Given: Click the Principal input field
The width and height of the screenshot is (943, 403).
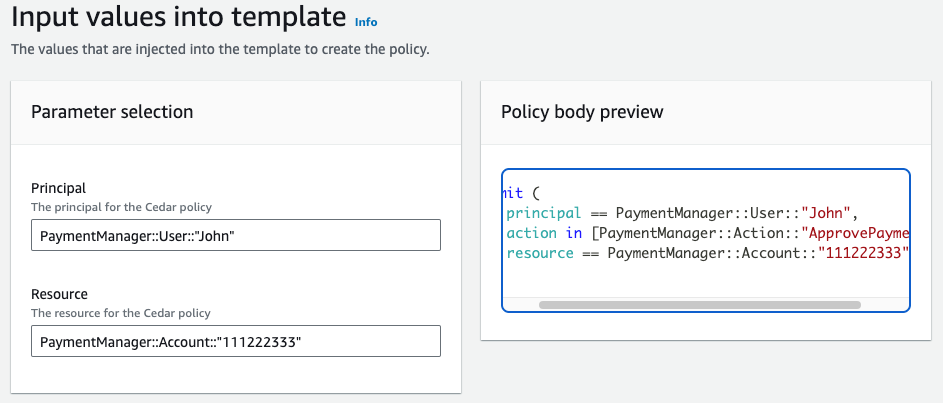Looking at the screenshot, I should 235,235.
